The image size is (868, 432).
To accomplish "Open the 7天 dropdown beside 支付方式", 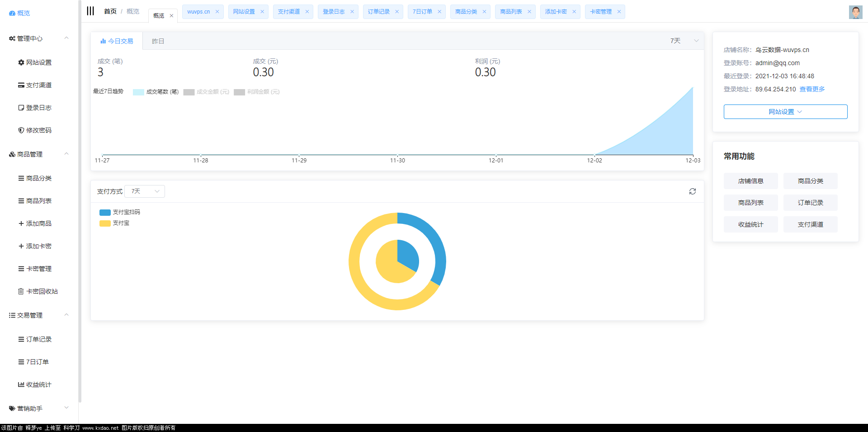I will (145, 191).
